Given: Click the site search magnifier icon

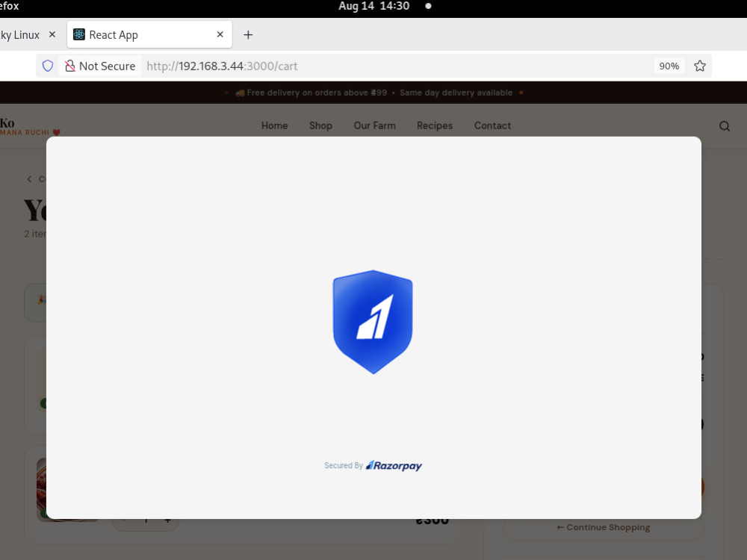Looking at the screenshot, I should 724,126.
